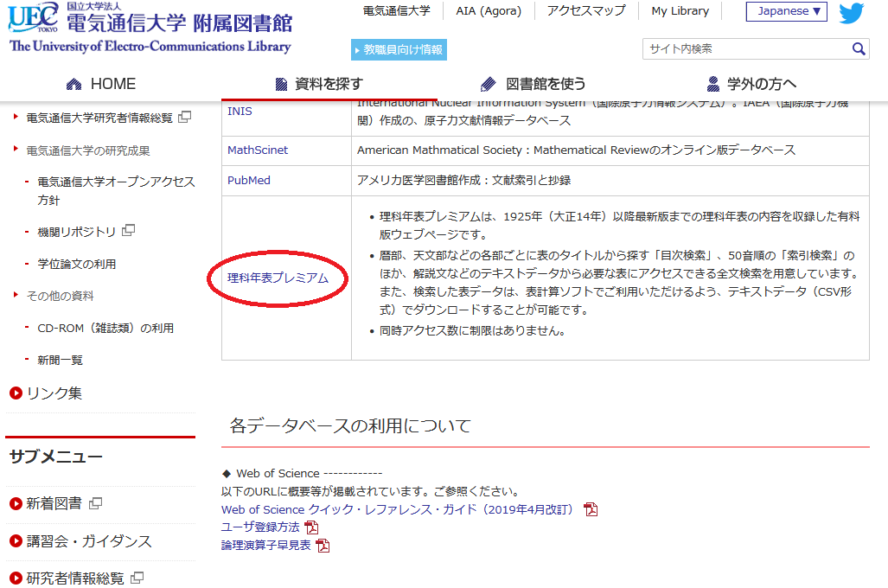Click the UEC Tokyo logo
This screenshot has height=588, width=888.
pyautogui.click(x=34, y=17)
